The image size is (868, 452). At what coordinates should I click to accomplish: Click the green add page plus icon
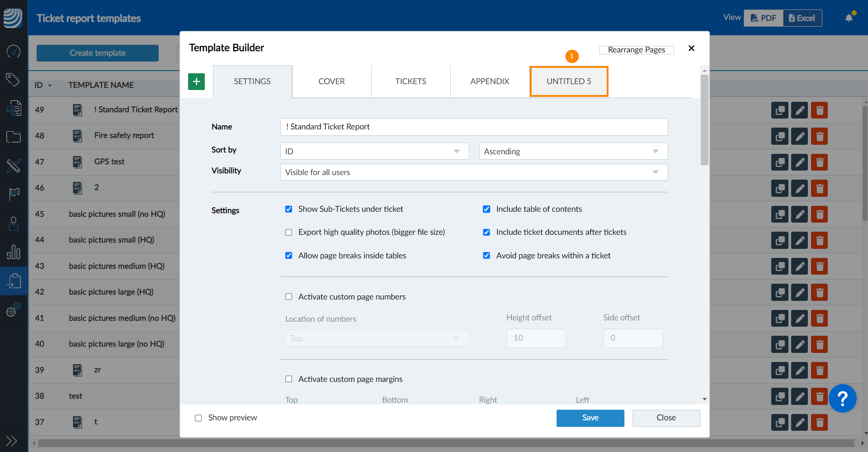tap(196, 81)
